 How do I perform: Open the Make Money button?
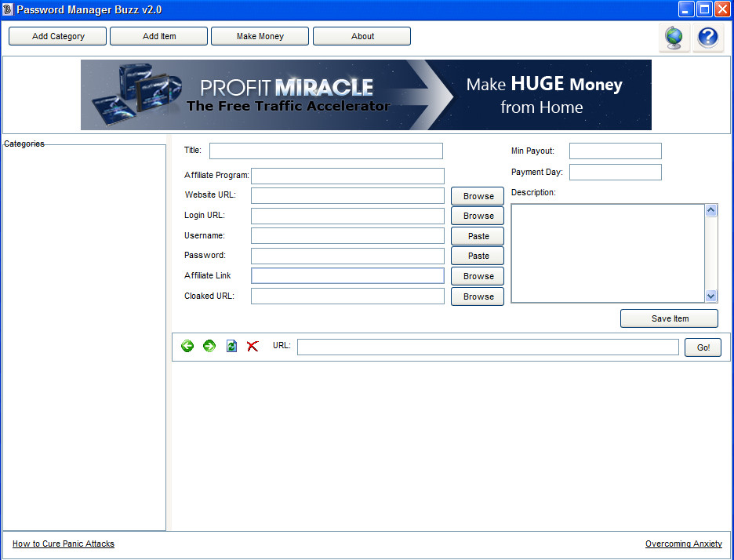pyautogui.click(x=260, y=36)
